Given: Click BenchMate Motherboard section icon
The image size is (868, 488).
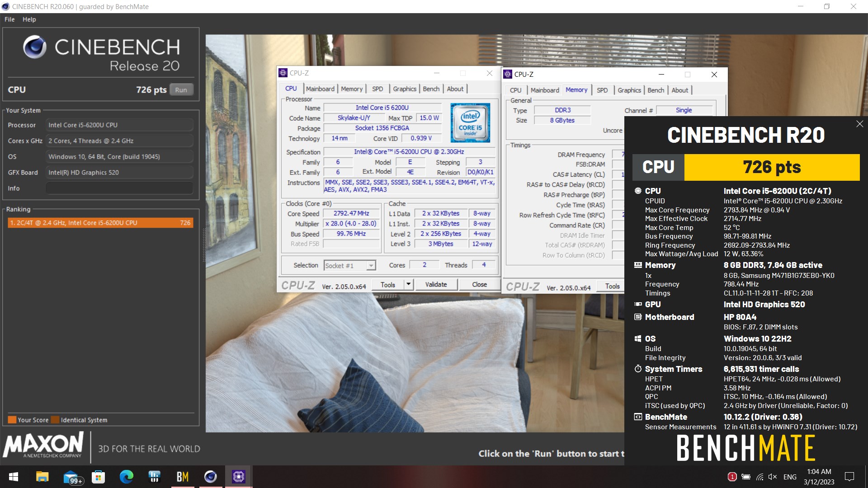Looking at the screenshot, I should coord(638,317).
